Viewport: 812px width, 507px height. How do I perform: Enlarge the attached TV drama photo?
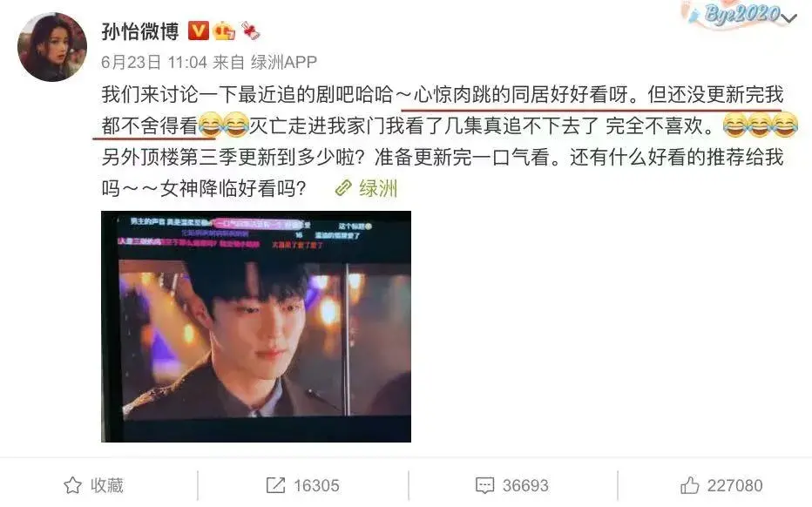click(256, 327)
